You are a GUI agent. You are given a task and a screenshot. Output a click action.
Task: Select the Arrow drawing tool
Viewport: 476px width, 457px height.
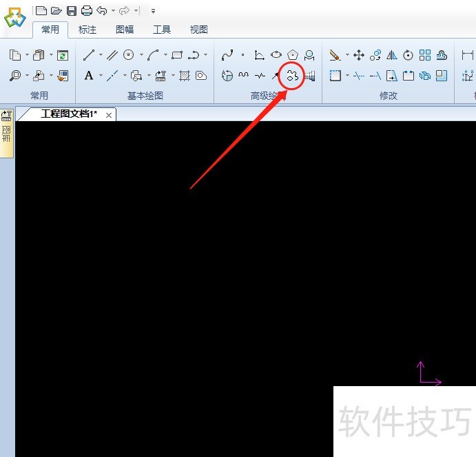276,75
